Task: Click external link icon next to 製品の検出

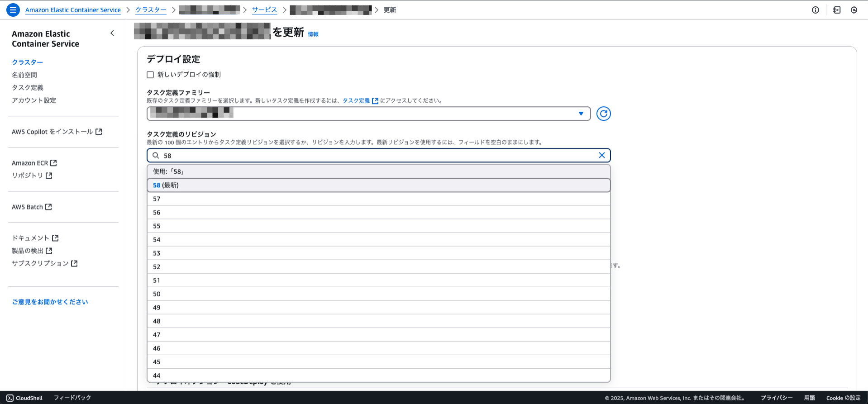Action: click(x=49, y=251)
